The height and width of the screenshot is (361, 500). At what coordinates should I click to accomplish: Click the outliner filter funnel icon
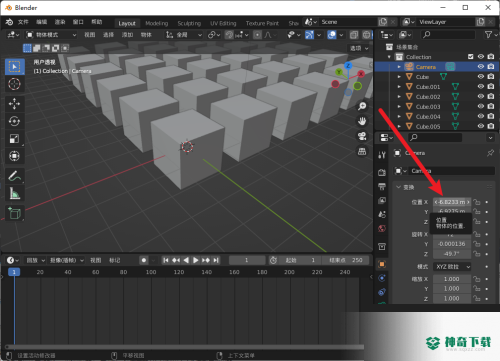pyautogui.click(x=489, y=34)
